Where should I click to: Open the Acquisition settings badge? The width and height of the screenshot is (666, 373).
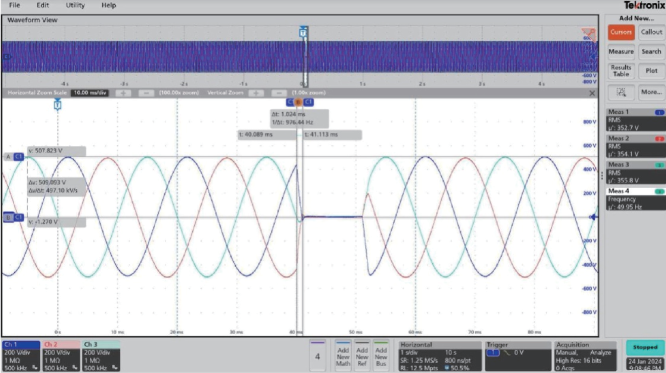coord(585,356)
